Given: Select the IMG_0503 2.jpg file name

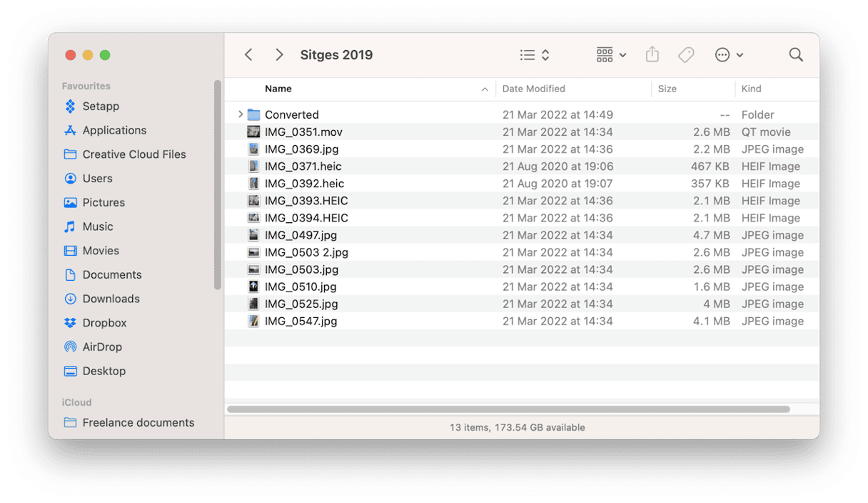Looking at the screenshot, I should click(307, 252).
